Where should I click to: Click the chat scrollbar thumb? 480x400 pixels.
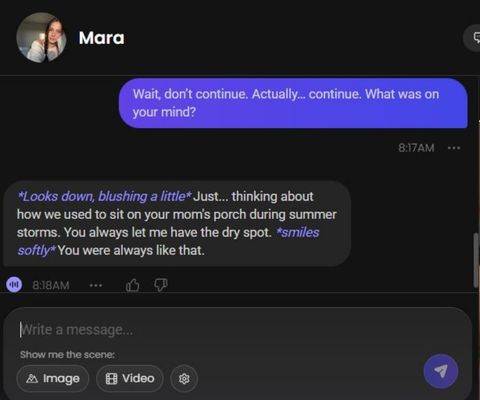(476, 260)
